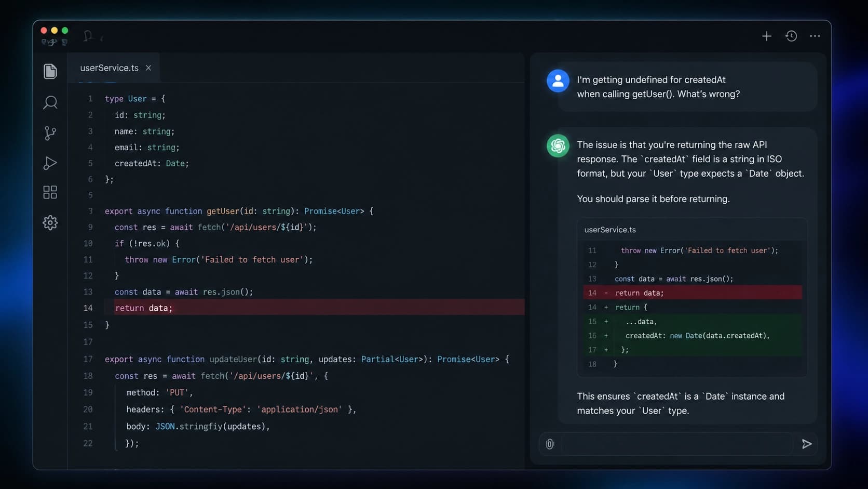Send message with the arrow icon
Image resolution: width=868 pixels, height=489 pixels.
pyautogui.click(x=807, y=444)
